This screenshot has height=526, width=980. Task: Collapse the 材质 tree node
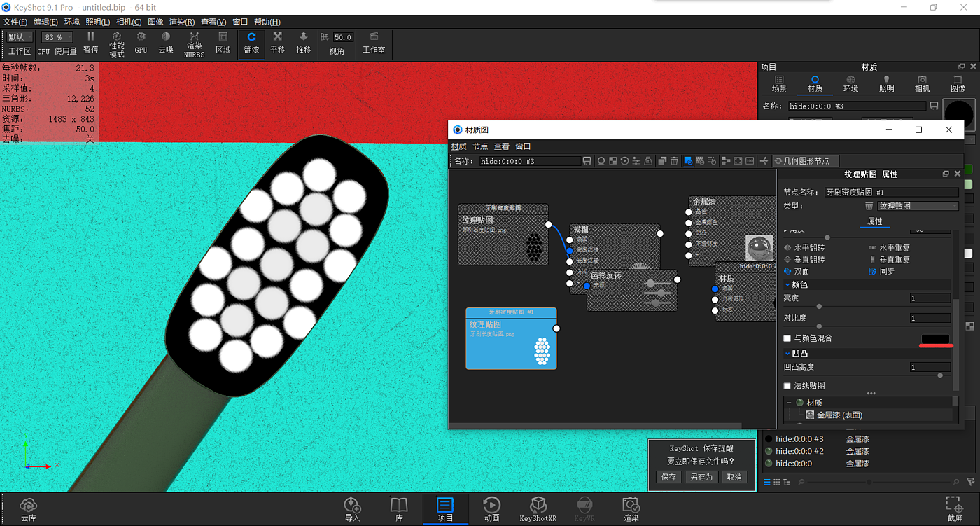pyautogui.click(x=789, y=403)
